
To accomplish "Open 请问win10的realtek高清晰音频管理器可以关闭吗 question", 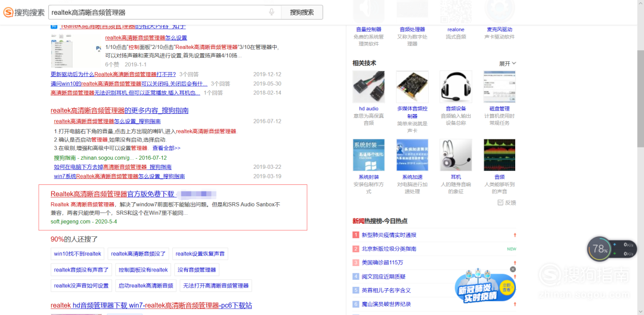I will (x=129, y=84).
